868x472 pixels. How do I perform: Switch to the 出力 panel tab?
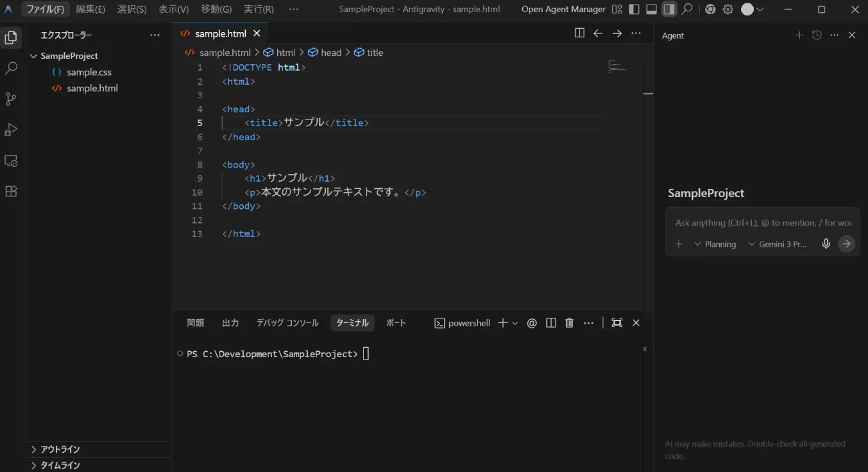pyautogui.click(x=230, y=323)
